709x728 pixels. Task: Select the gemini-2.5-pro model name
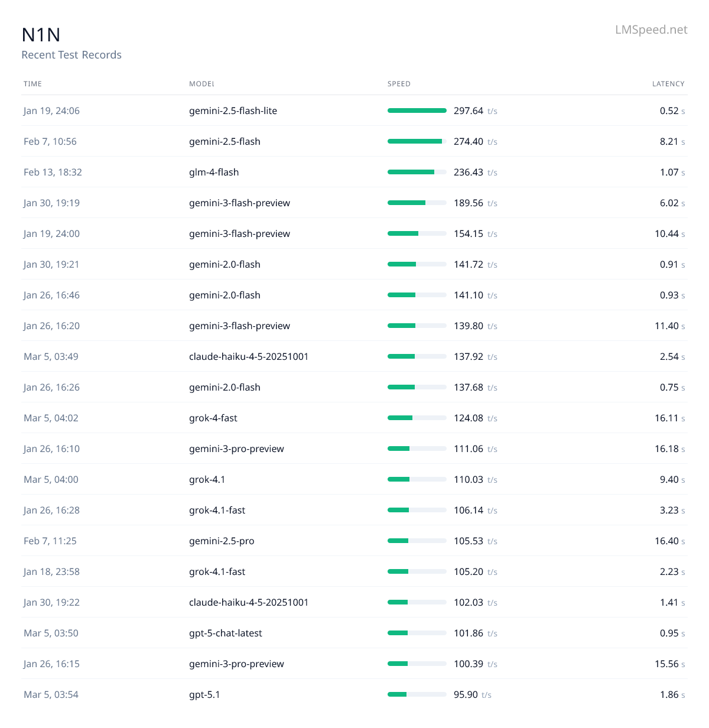click(x=222, y=541)
